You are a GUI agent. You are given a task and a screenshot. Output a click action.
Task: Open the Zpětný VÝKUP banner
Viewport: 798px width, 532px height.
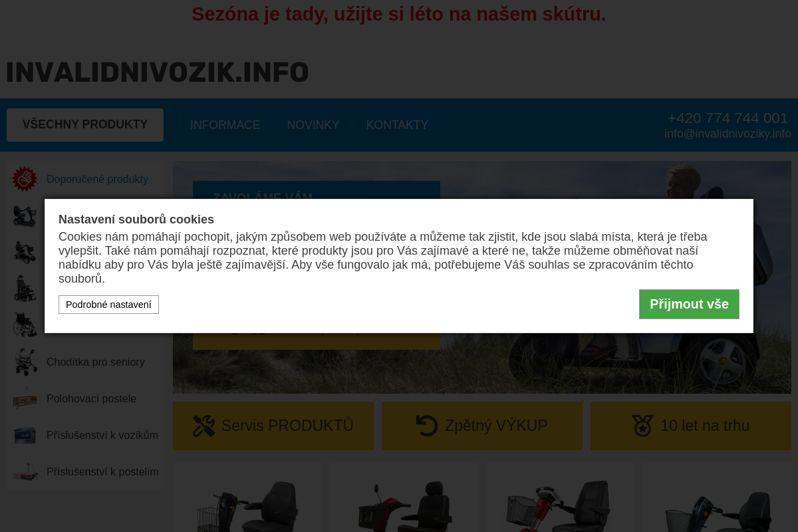pos(482,426)
